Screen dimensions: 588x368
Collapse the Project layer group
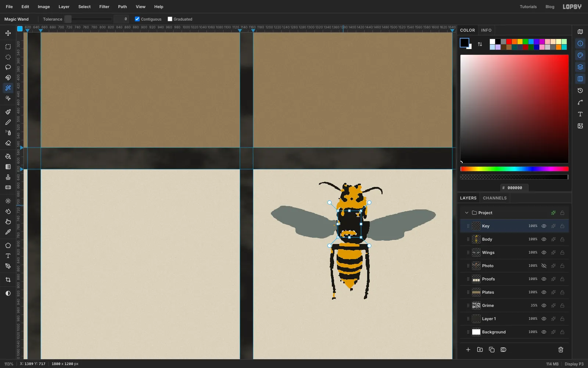(x=467, y=213)
